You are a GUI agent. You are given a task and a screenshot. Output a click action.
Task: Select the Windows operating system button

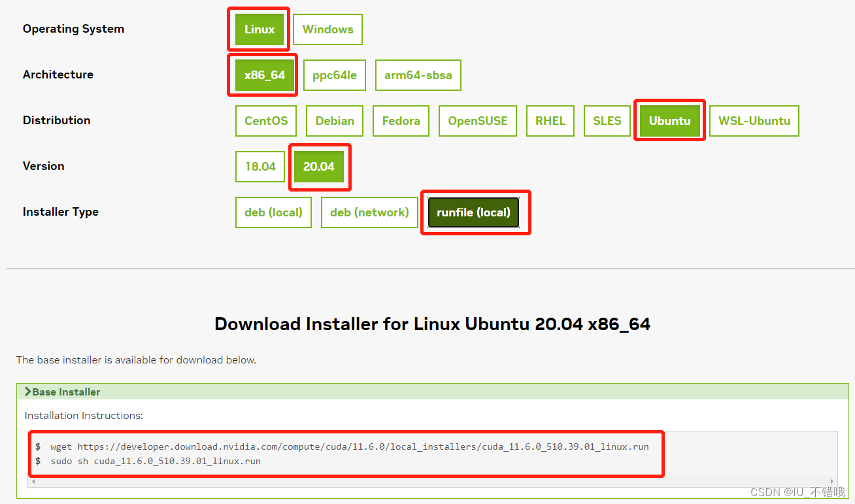pos(327,29)
